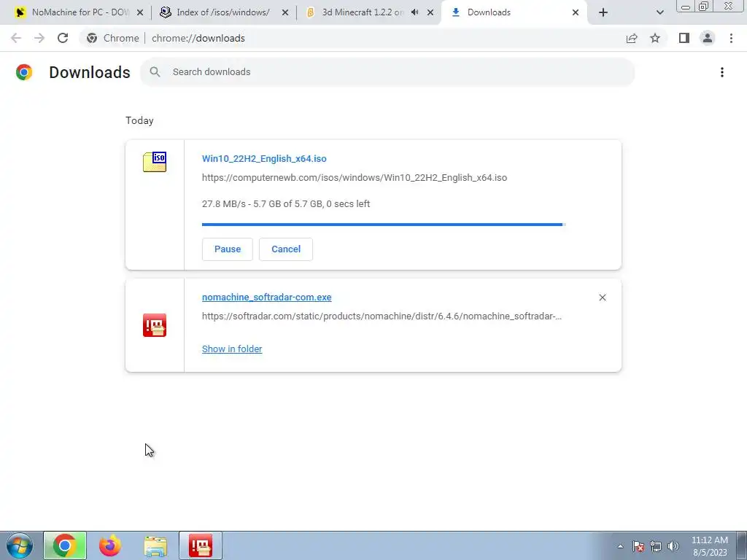Image resolution: width=747 pixels, height=560 pixels.
Task: Close the Downloads tab
Action: [x=576, y=13]
